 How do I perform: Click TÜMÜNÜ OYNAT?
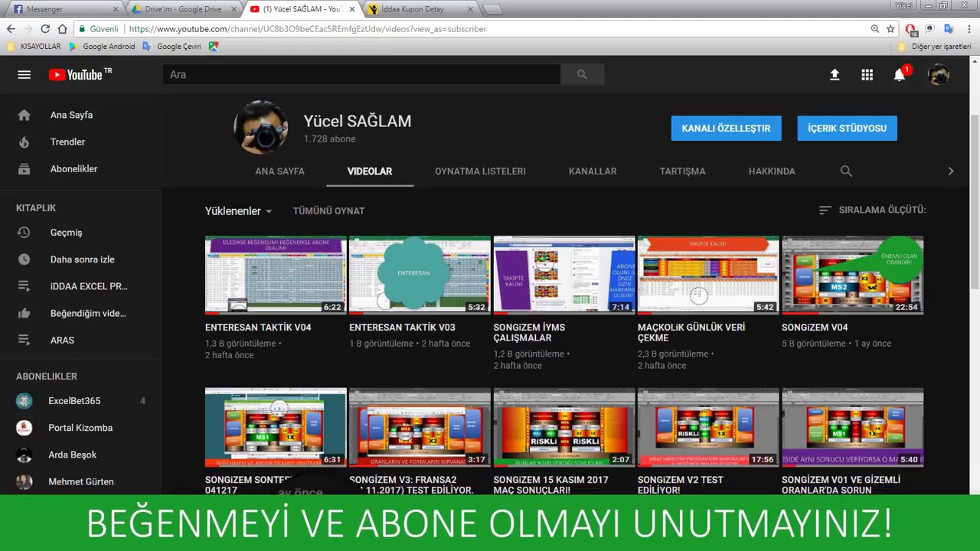click(x=328, y=210)
